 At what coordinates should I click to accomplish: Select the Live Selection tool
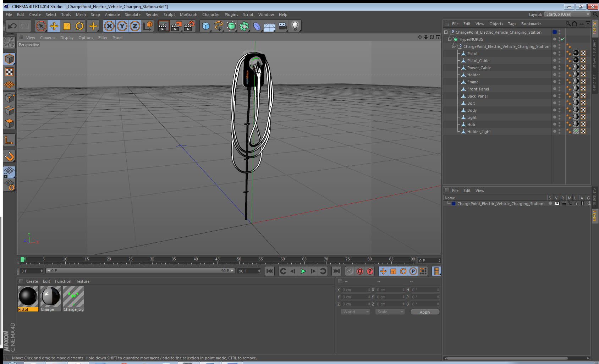[41, 26]
